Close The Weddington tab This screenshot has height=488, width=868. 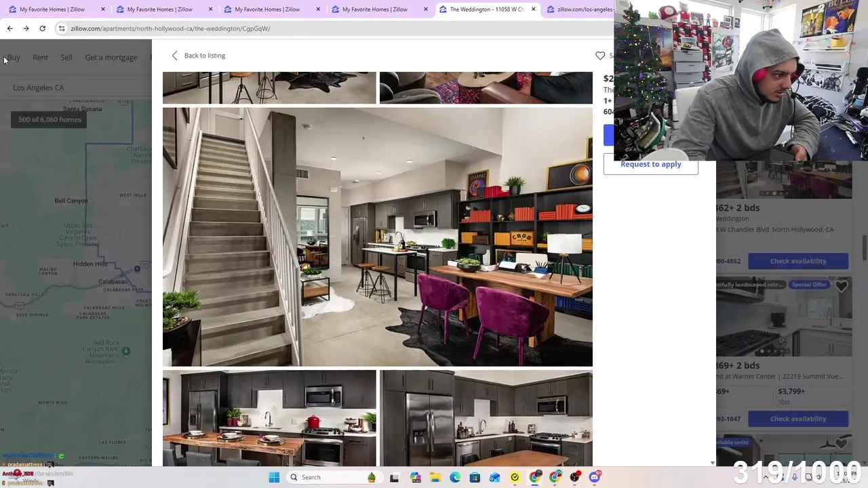[x=533, y=9]
